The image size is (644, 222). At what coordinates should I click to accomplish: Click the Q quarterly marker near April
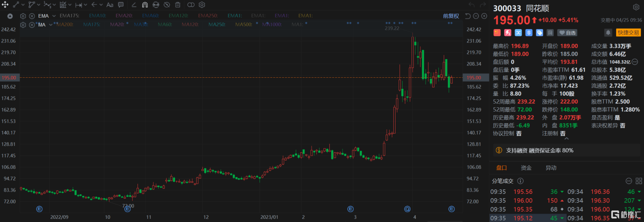click(x=407, y=209)
